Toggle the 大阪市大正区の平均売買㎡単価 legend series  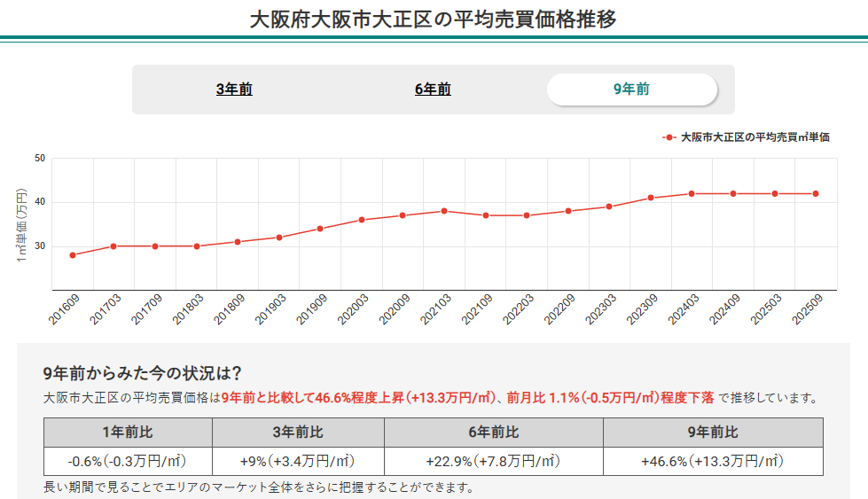tap(755, 137)
